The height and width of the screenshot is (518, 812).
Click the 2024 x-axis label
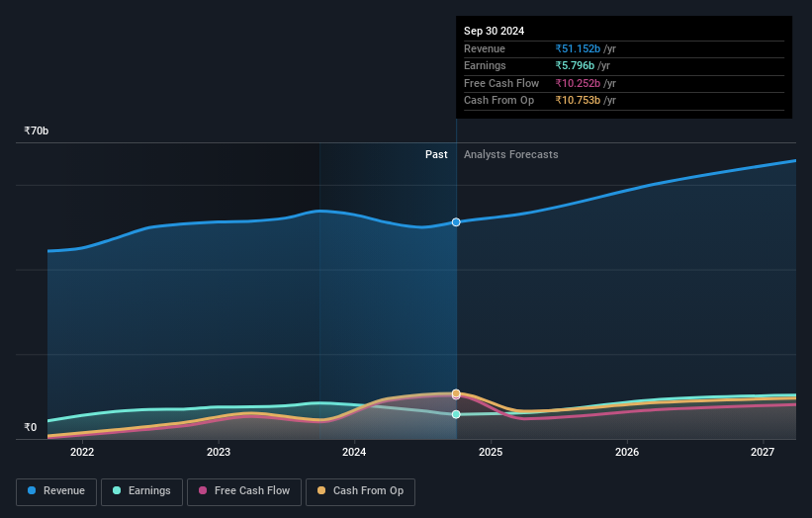354,452
